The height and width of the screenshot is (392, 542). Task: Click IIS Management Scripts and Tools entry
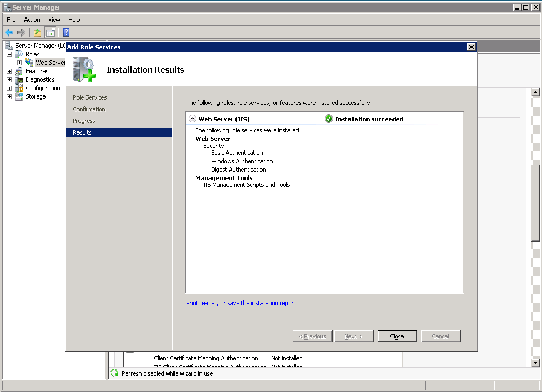(247, 185)
